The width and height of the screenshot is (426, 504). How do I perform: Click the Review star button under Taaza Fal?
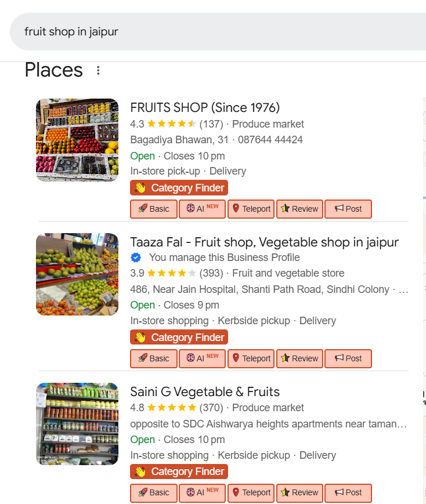[x=299, y=358]
